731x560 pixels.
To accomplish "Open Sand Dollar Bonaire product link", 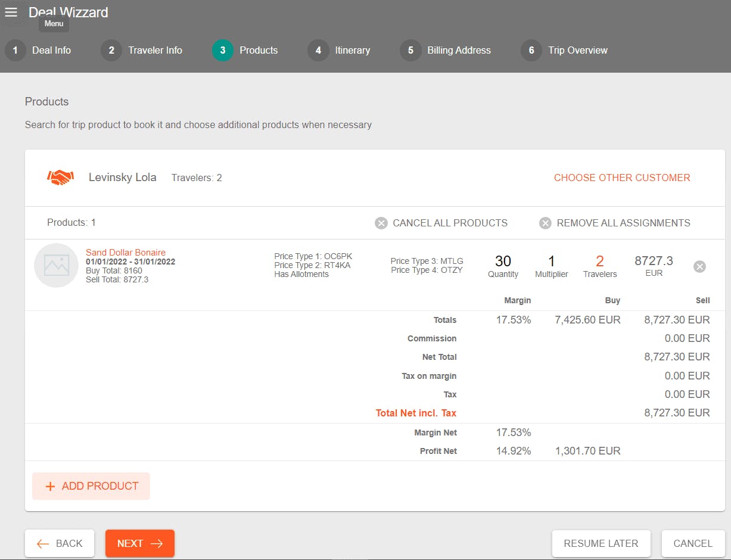I will (126, 253).
